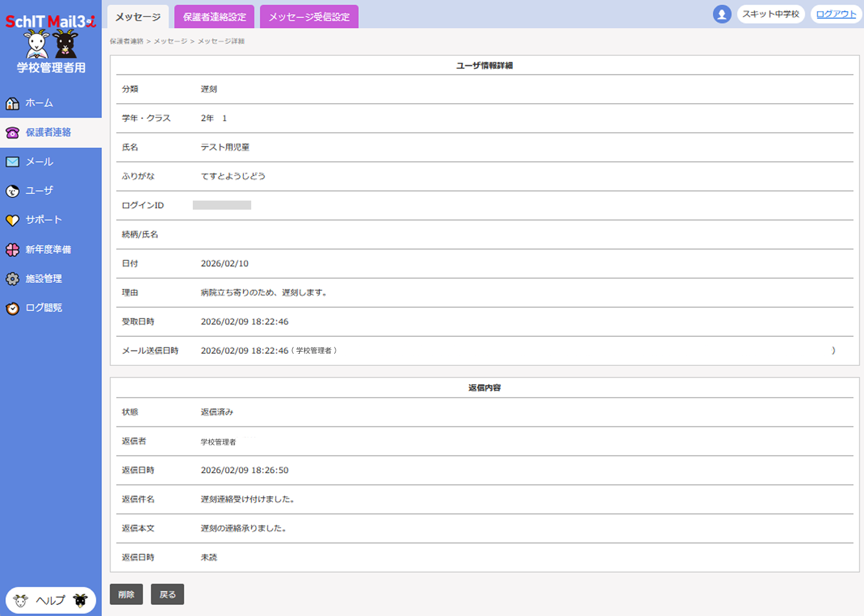
Task: Click メッセージ in the breadcrumb trail
Action: [x=170, y=42]
